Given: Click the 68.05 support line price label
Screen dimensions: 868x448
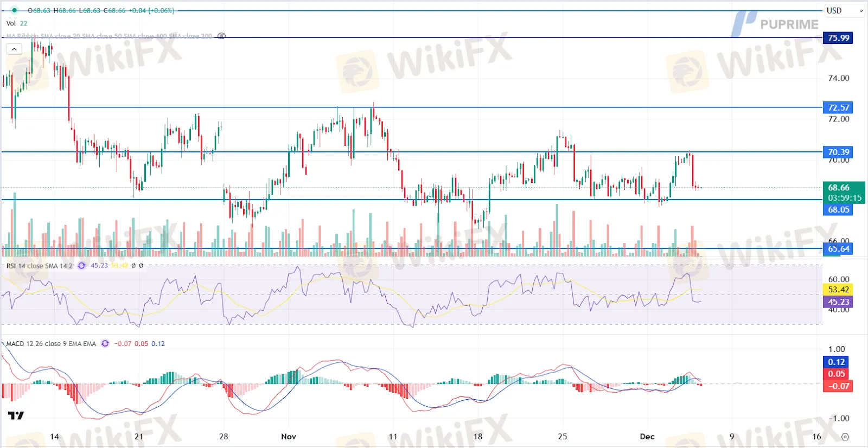Looking at the screenshot, I should tap(838, 209).
